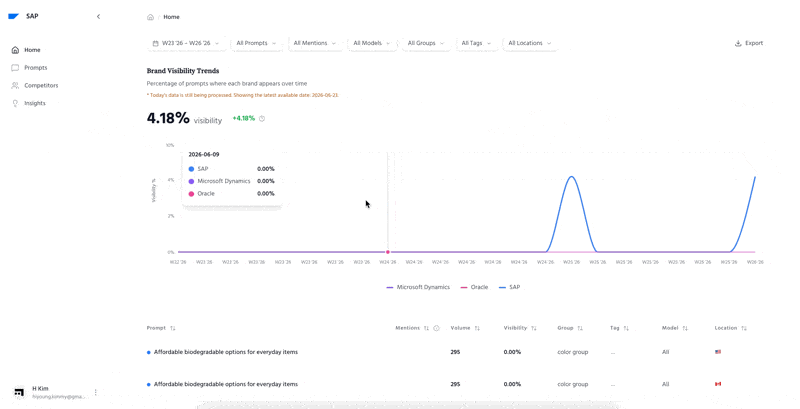Click the H Kim user avatar
800x409 pixels.
(x=19, y=392)
